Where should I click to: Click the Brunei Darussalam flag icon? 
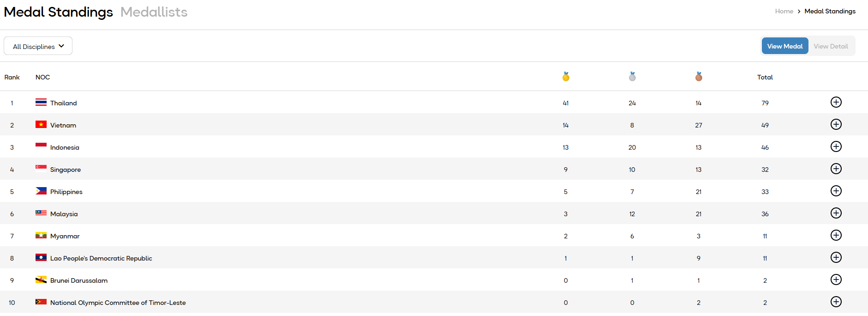(41, 280)
